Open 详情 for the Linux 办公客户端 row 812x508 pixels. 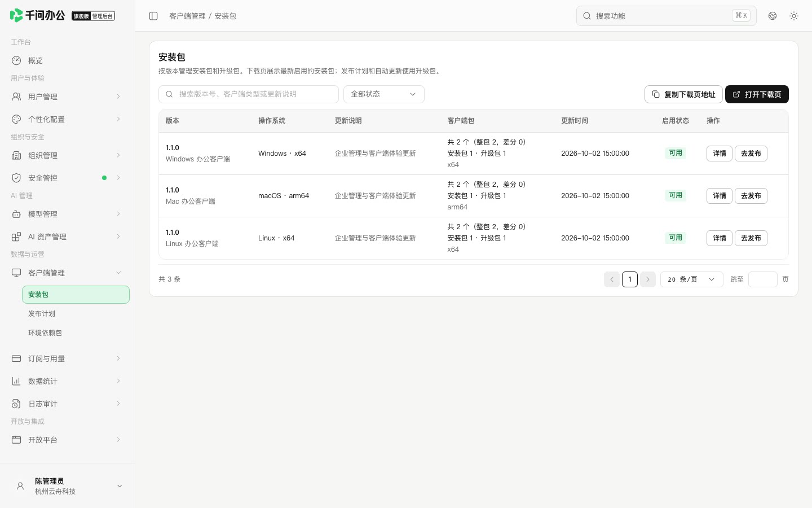click(x=720, y=238)
